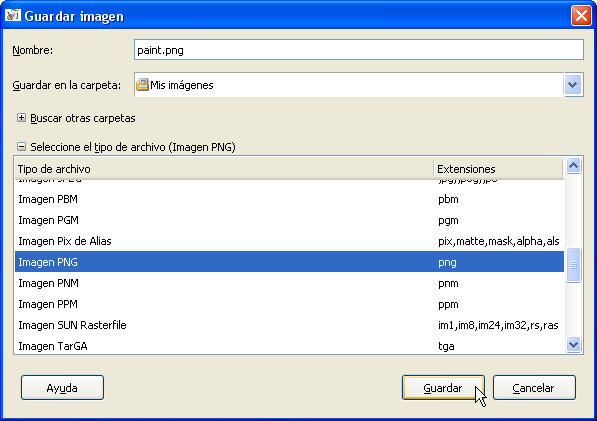
Task: Choose Imagen SUN Rasterfile type
Action: point(289,325)
